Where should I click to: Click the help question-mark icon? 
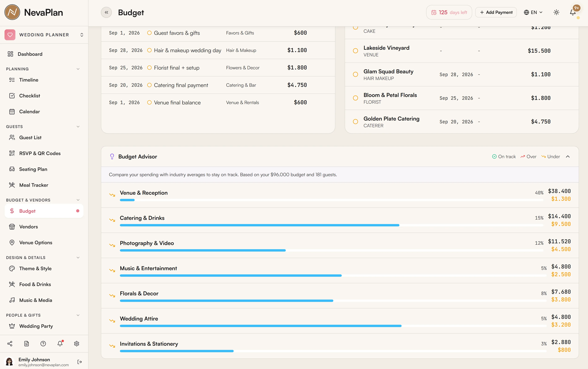coord(43,344)
